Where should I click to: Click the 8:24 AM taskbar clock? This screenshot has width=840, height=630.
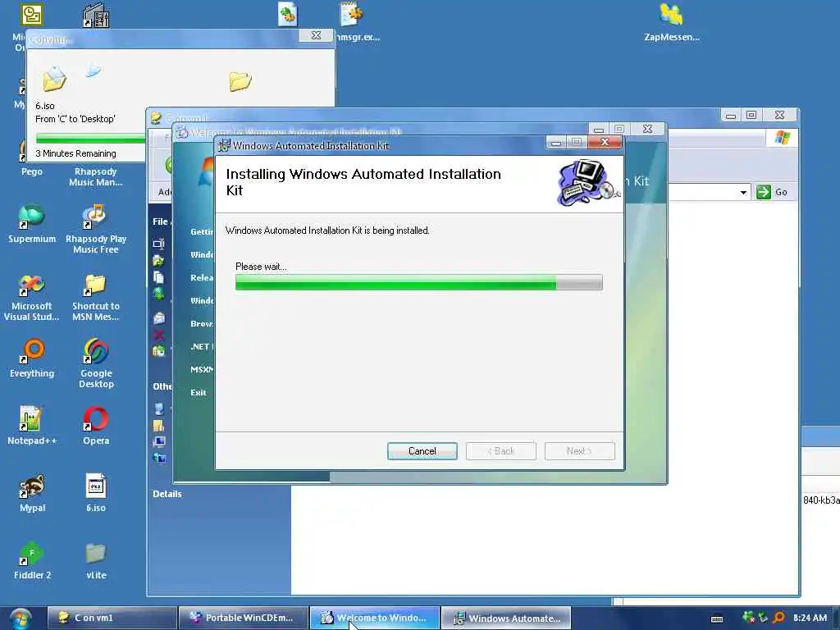(810, 618)
